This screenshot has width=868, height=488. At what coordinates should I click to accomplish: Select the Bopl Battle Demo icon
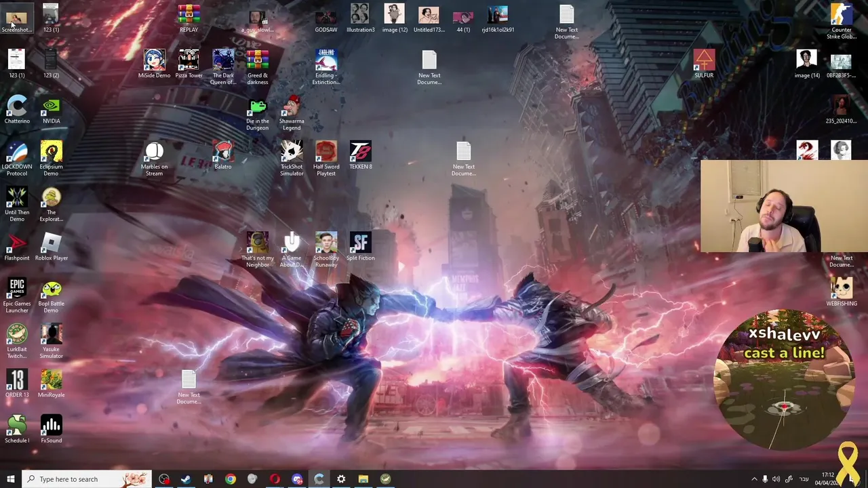pyautogui.click(x=52, y=296)
